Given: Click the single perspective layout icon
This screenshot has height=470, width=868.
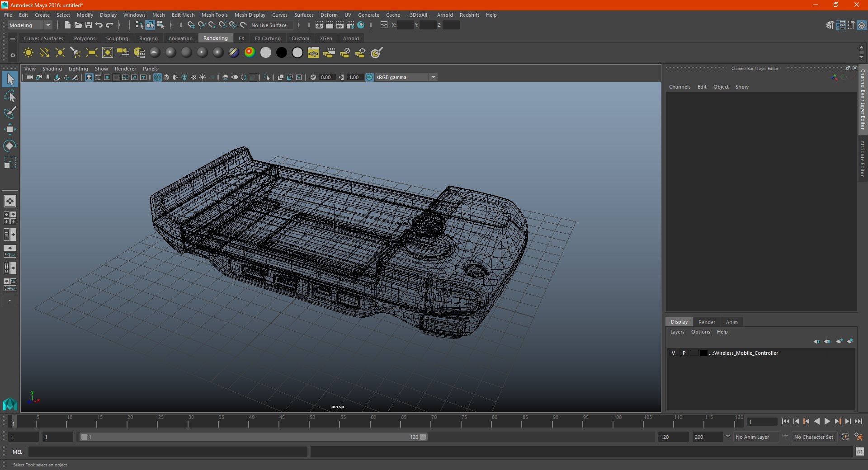Looking at the screenshot, I should tap(10, 201).
